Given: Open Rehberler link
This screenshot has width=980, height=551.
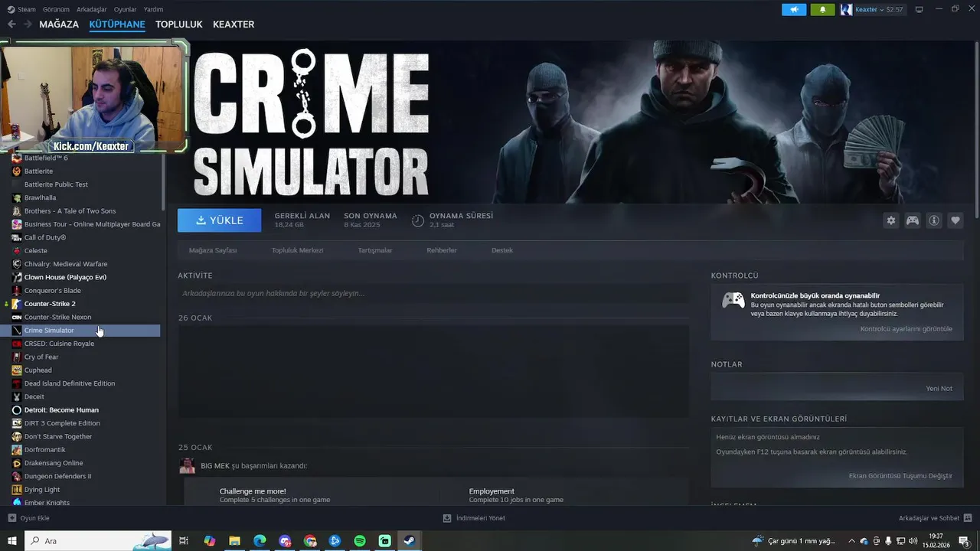Looking at the screenshot, I should (x=442, y=250).
